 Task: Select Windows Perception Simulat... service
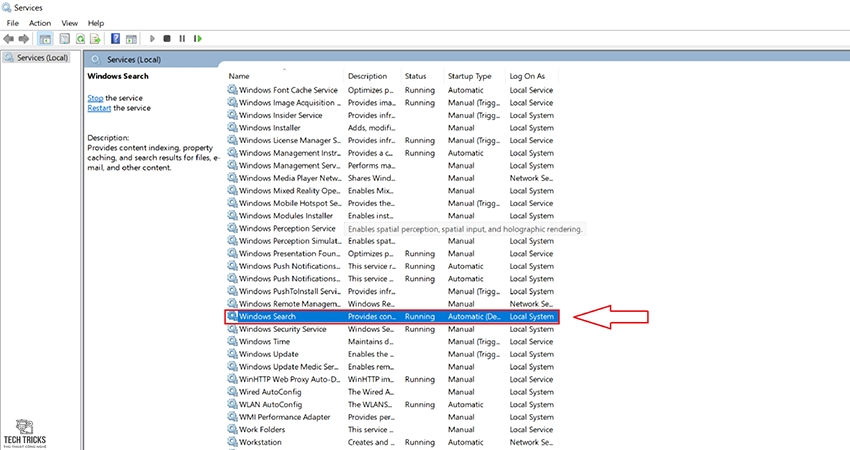pos(290,241)
